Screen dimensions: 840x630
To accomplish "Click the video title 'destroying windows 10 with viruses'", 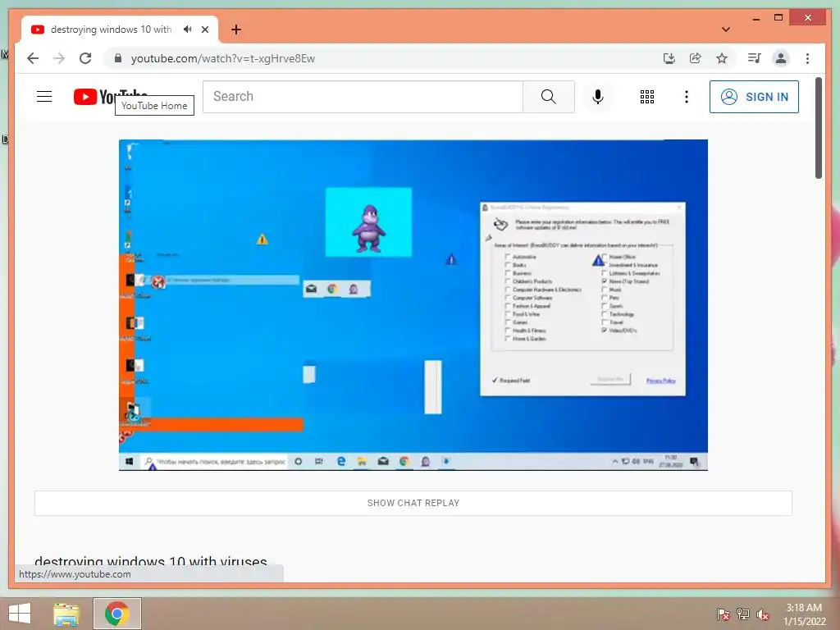I will point(151,561).
